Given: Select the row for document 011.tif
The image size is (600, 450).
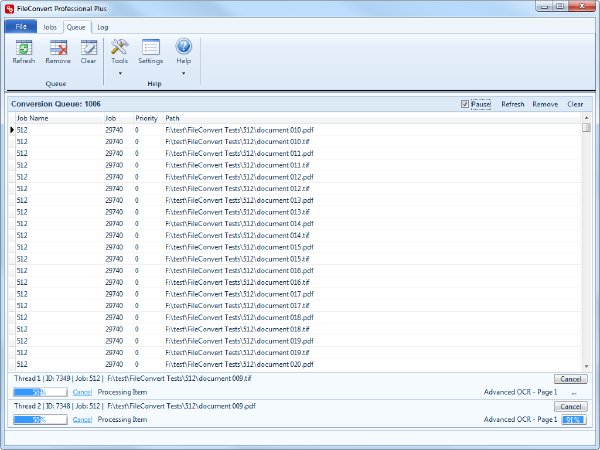Looking at the screenshot, I should click(295, 165).
